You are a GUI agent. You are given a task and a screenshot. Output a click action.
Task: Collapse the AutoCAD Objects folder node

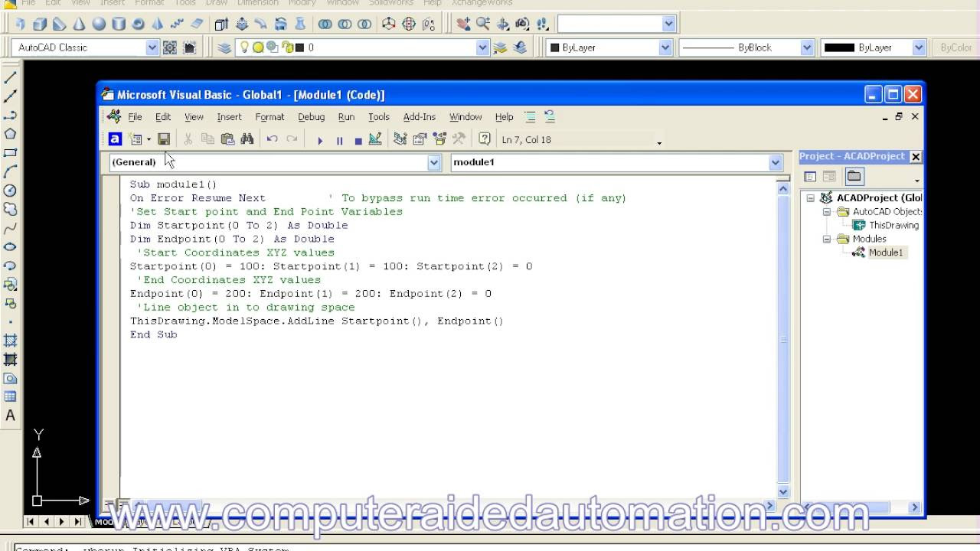[827, 212]
